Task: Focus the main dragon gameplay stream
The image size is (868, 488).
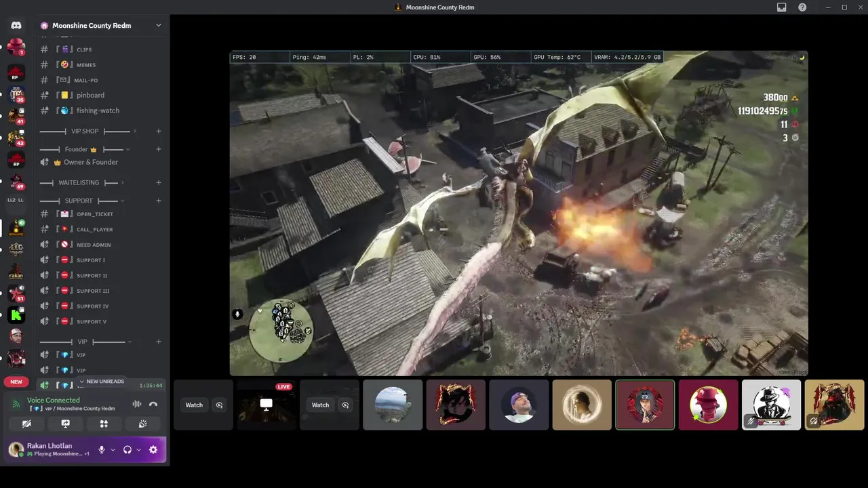Action: (519, 213)
